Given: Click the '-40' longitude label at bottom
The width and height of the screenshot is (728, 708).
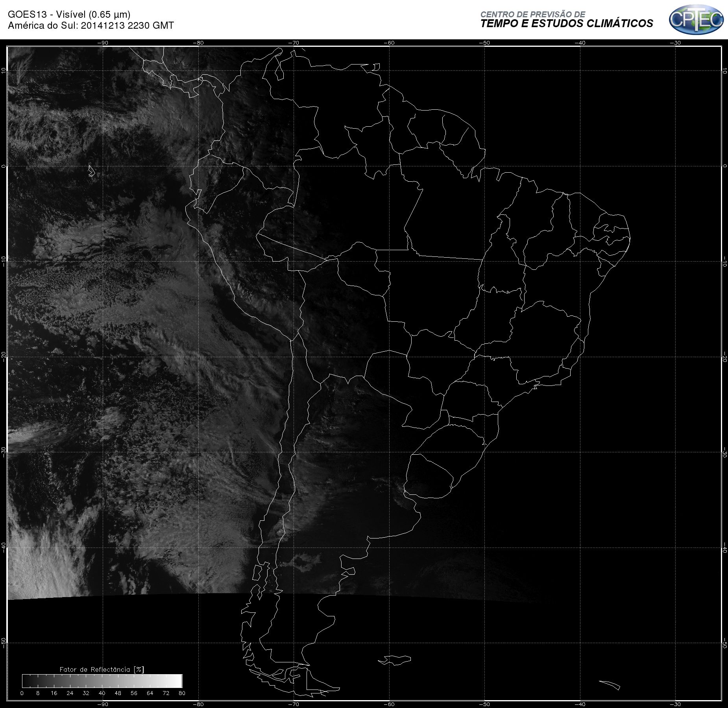Looking at the screenshot, I should (x=580, y=704).
